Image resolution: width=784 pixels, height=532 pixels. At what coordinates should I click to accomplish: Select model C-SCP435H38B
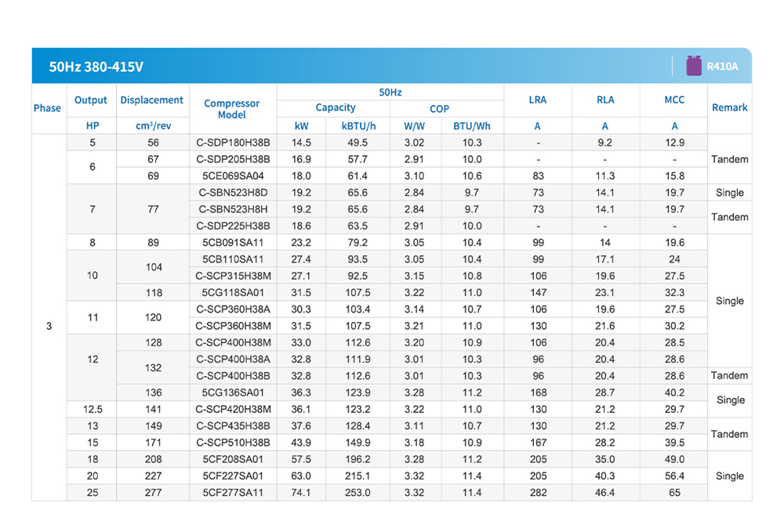233,425
